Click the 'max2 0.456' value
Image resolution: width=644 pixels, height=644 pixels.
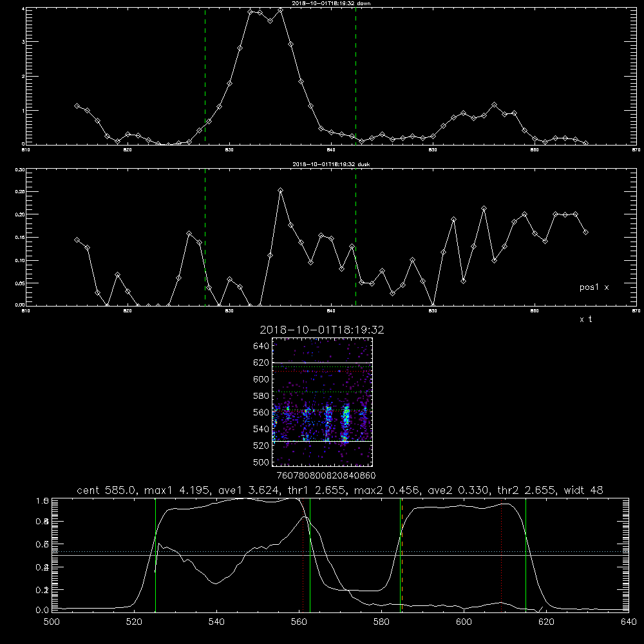pos(386,490)
